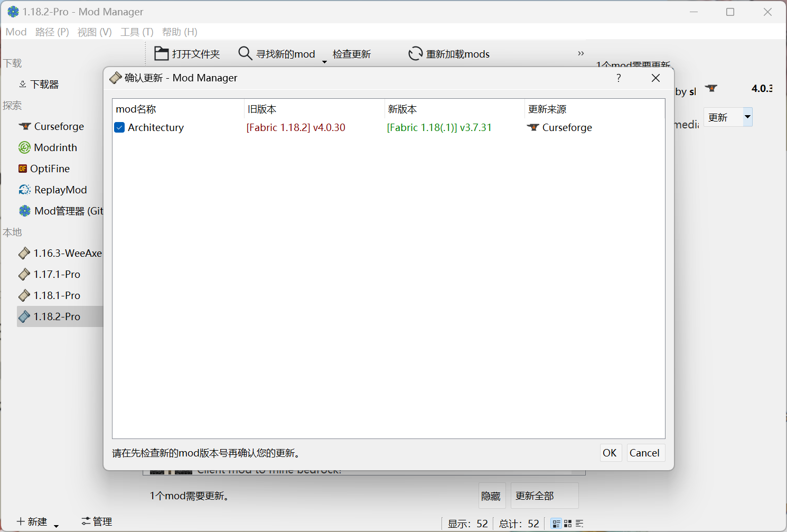The image size is (787, 532).
Task: Open the 更新 button's dropdown arrow
Action: [x=747, y=117]
